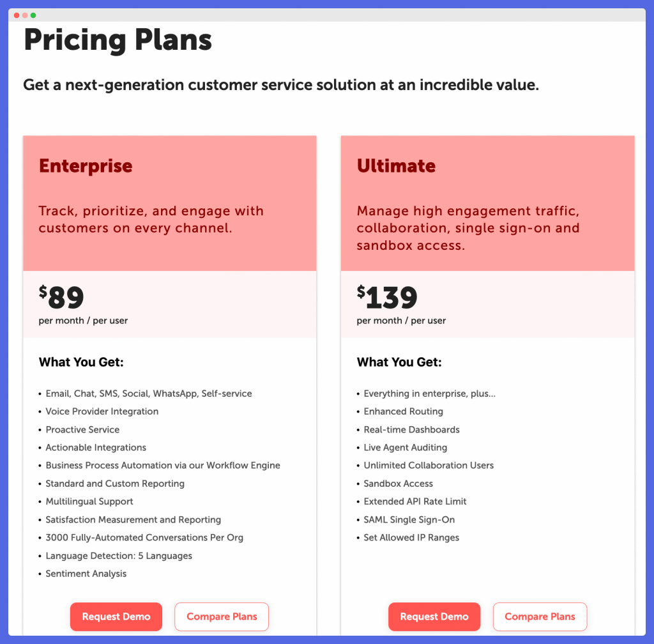Click the Sandbox Access feature item

pos(399,484)
